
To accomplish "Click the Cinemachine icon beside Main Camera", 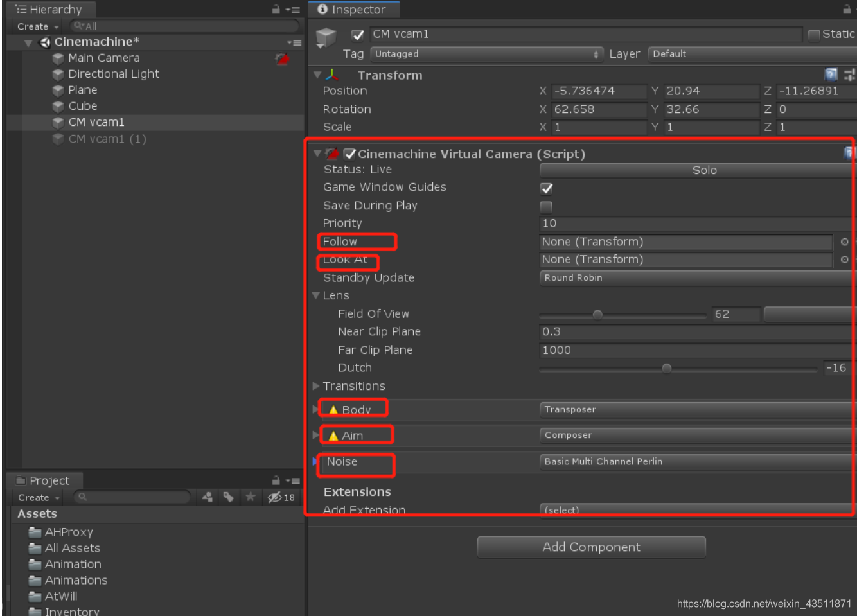I will pyautogui.click(x=282, y=59).
